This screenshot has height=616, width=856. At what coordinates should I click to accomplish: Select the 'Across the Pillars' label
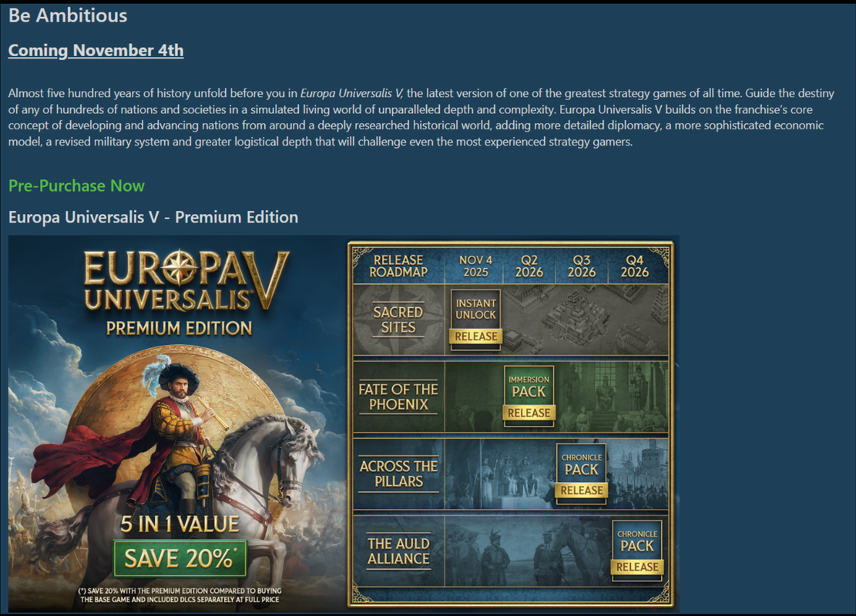398,474
